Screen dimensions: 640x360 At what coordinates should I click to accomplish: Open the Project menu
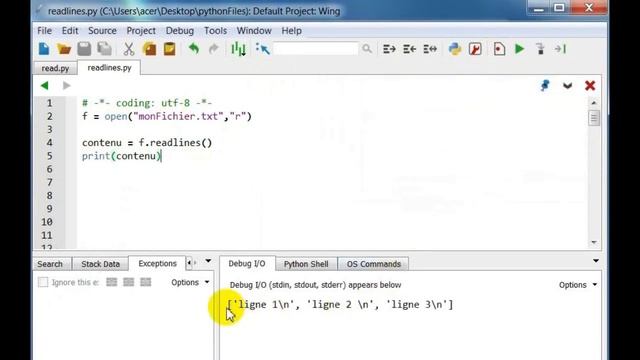pyautogui.click(x=141, y=31)
